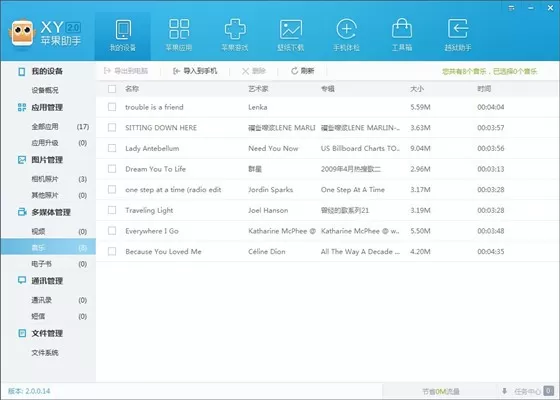Screen dimensions: 560x400
Task: Open the 苹果应用 apps grid icon
Action: tap(179, 29)
